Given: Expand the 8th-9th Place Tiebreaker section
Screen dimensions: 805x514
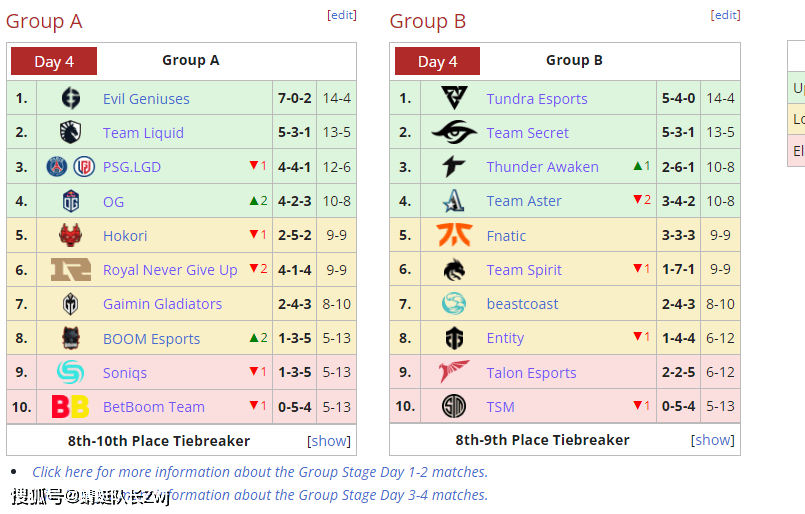Looking at the screenshot, I should 713,440.
